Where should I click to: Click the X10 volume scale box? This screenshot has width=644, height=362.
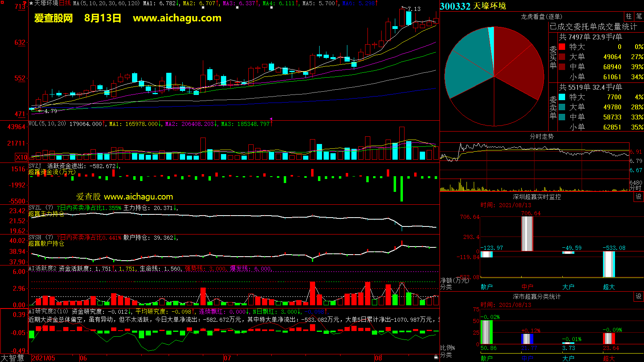21,157
